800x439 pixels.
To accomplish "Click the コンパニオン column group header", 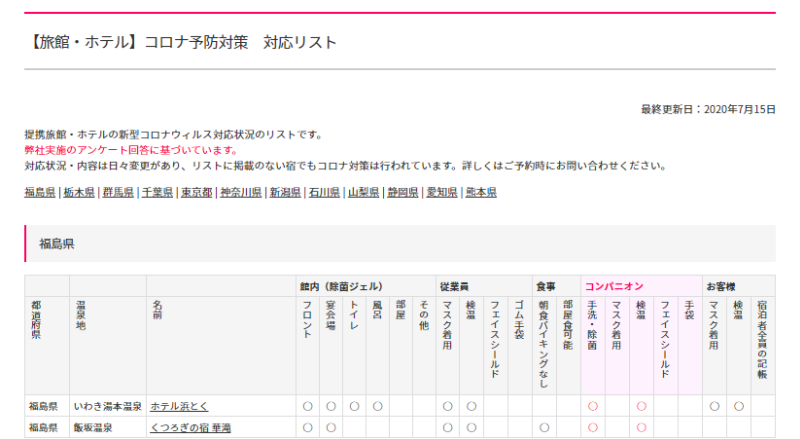I will [614, 286].
